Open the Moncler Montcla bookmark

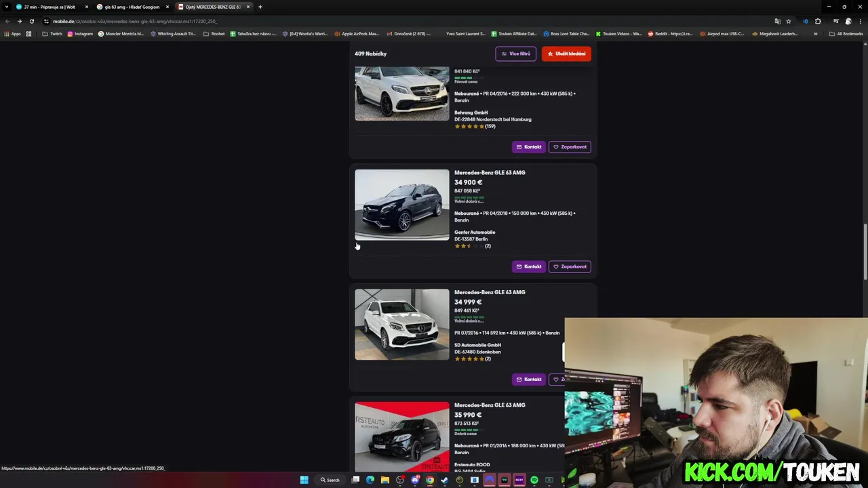click(121, 34)
